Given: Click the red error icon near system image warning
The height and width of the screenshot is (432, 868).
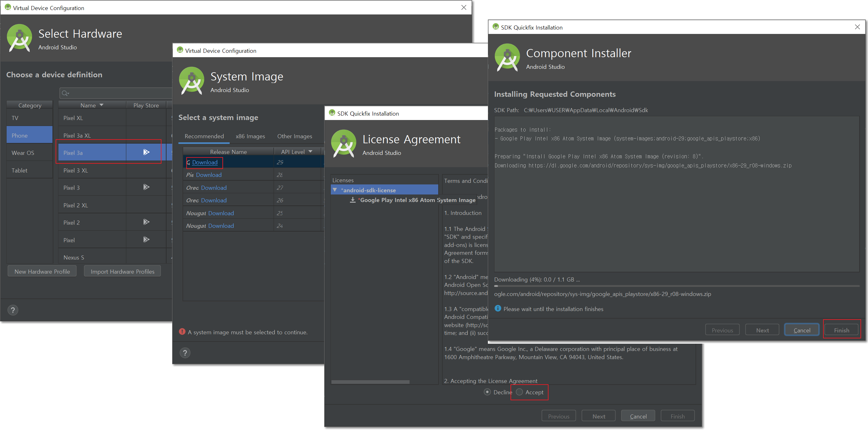Looking at the screenshot, I should (x=182, y=332).
